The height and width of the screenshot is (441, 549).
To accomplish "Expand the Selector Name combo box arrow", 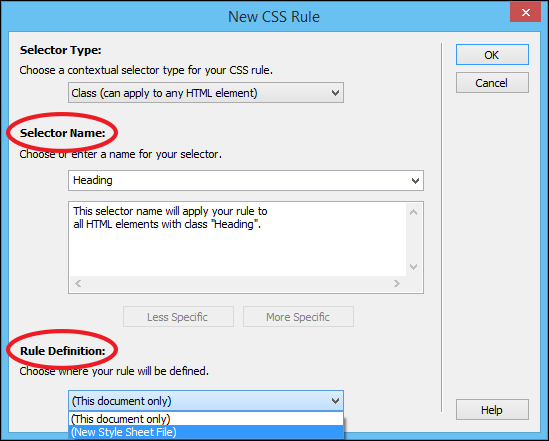I will (415, 181).
